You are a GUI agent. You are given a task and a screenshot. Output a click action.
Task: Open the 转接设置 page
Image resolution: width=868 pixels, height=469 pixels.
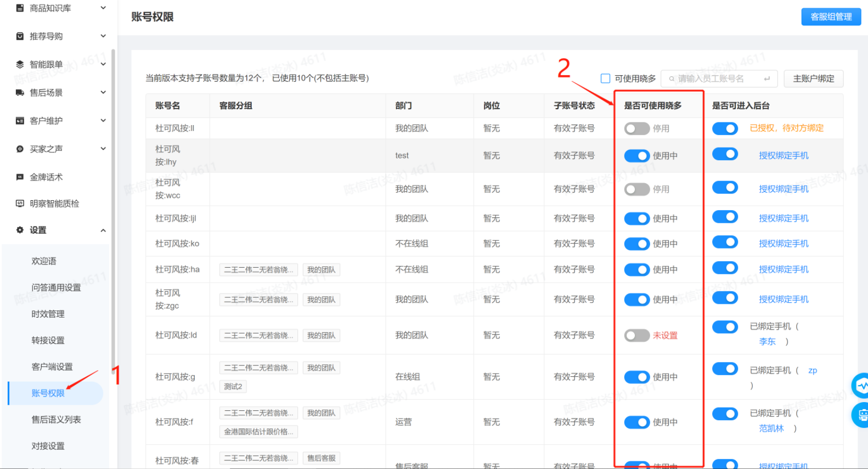[48, 340]
